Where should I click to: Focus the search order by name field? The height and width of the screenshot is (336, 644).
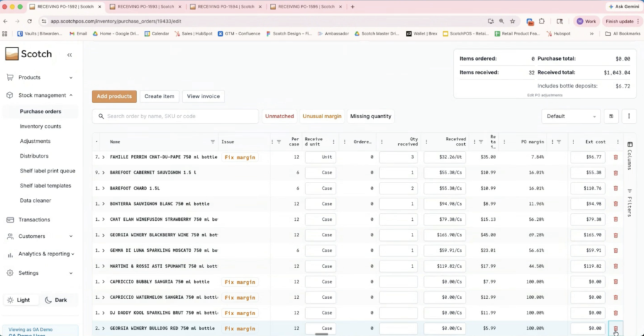point(175,116)
